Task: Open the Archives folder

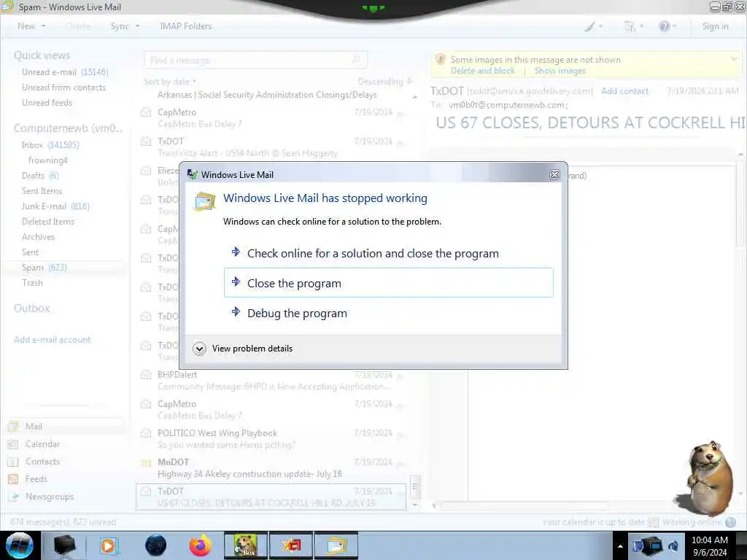Action: (38, 236)
